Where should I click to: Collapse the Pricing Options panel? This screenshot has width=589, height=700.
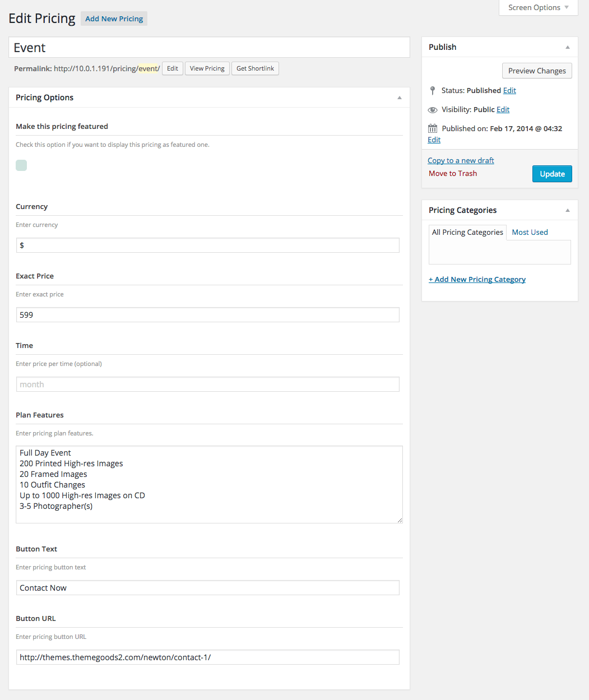click(399, 98)
